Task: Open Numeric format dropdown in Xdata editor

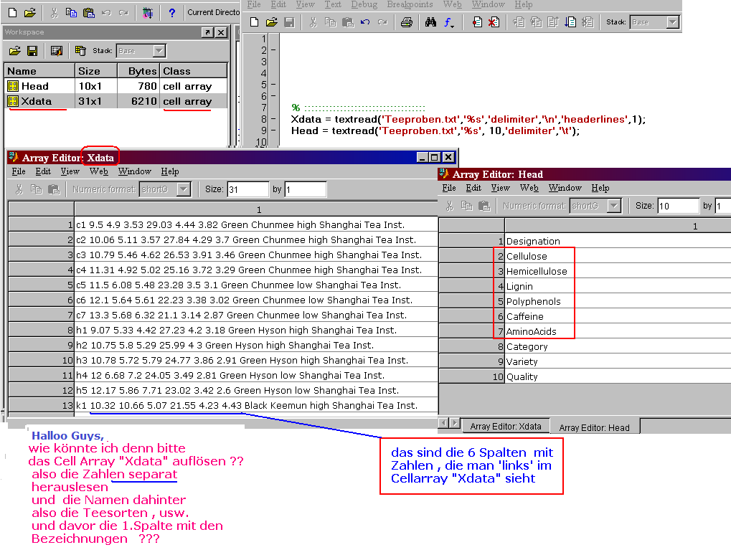Action: (x=184, y=189)
